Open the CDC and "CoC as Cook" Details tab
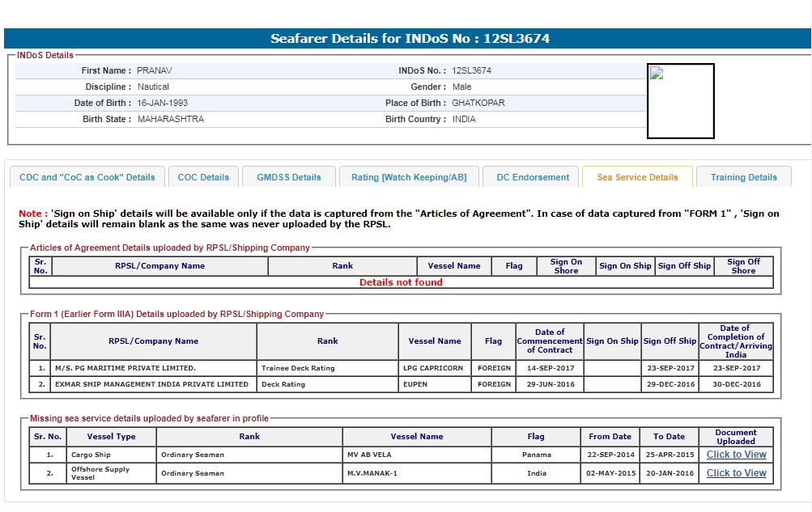 (x=87, y=177)
